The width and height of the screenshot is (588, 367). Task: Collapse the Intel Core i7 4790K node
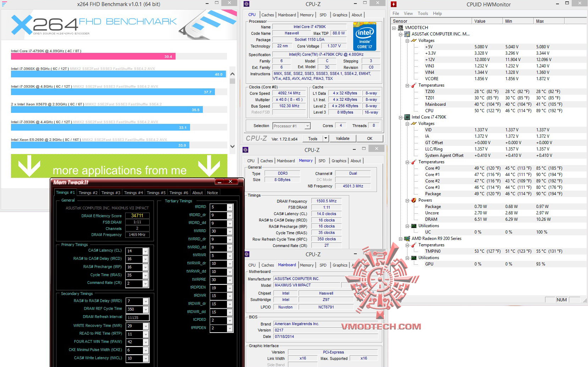tap(401, 117)
